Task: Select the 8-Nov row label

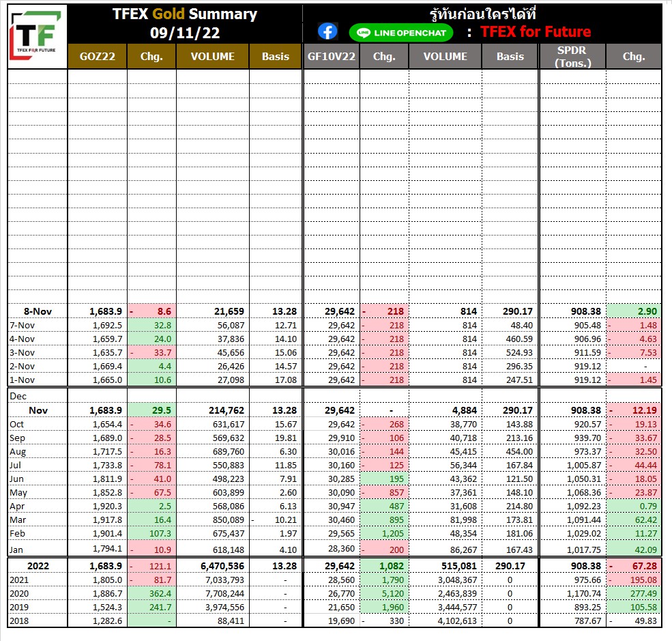Action: pyautogui.click(x=38, y=311)
